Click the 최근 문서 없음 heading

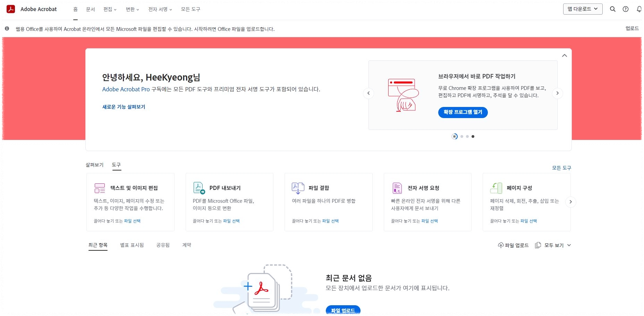(x=349, y=278)
